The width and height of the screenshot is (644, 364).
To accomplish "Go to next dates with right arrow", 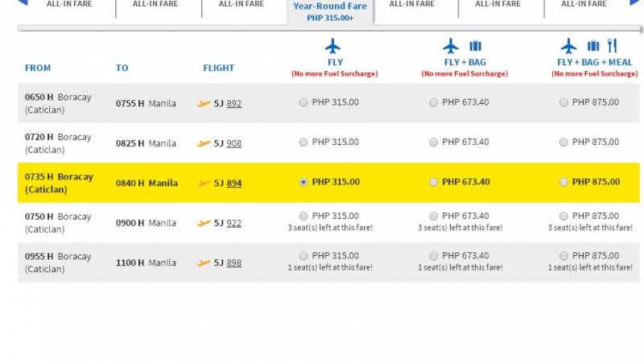I will pos(634,2).
